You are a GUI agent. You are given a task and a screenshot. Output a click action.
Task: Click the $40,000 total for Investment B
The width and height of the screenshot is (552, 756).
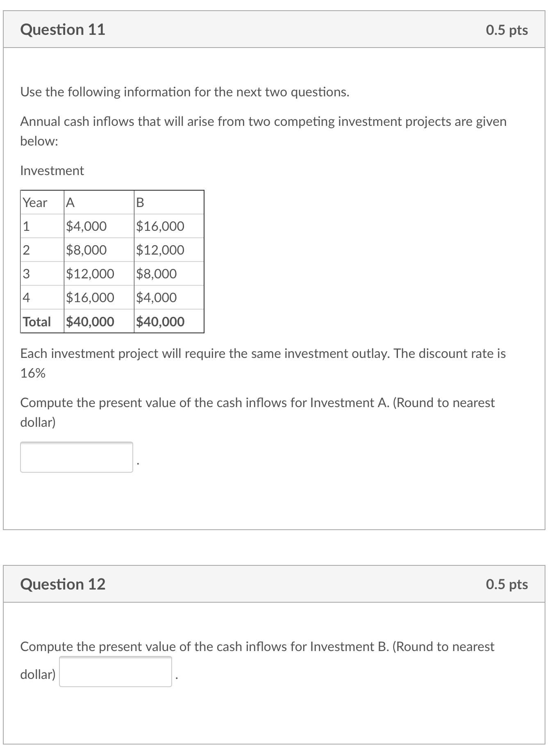point(161,321)
